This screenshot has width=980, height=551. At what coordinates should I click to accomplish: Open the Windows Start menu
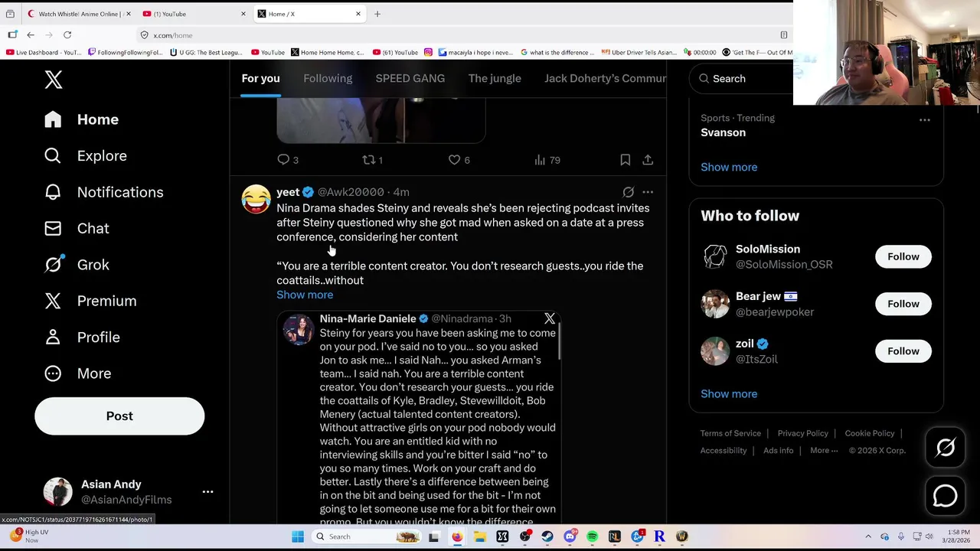[298, 536]
